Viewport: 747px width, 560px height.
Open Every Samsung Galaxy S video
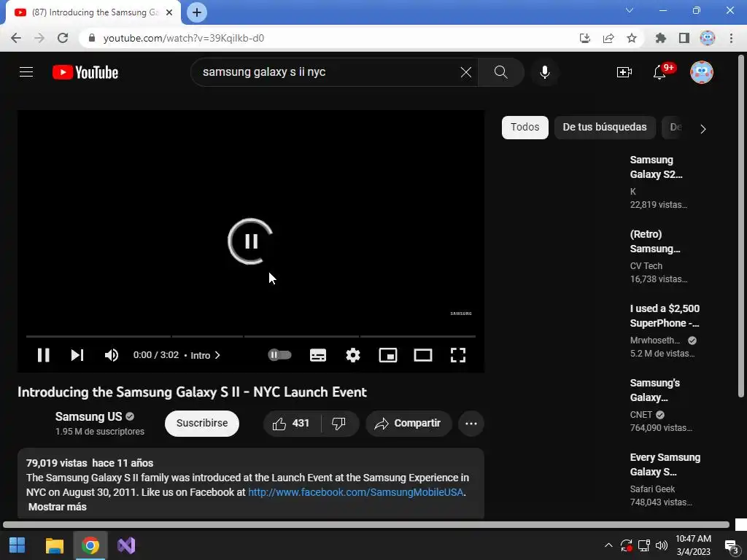point(665,464)
